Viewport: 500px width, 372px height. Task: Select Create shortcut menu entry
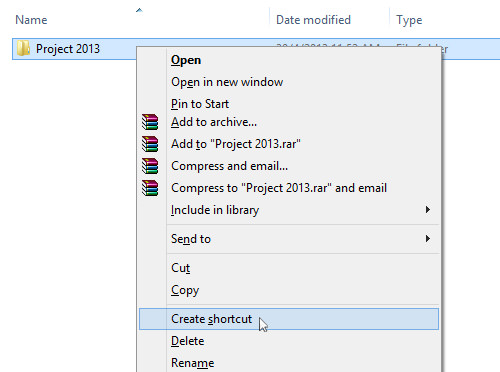289,319
